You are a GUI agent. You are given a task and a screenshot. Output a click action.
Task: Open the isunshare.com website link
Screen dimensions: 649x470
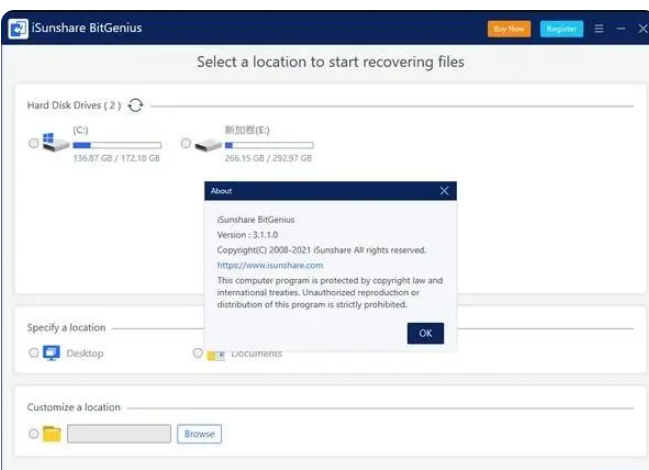(x=270, y=265)
